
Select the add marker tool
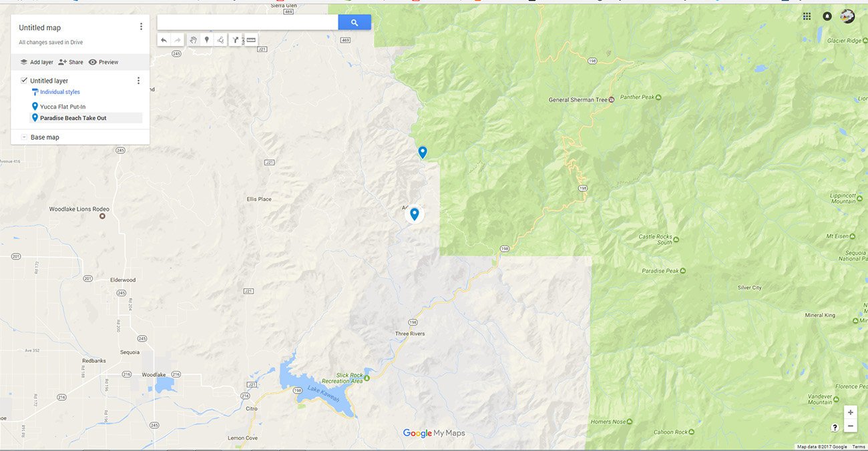tap(206, 40)
